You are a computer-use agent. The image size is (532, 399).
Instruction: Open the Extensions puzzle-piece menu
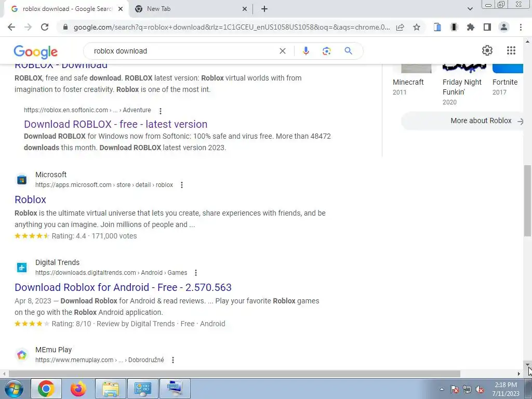(471, 27)
